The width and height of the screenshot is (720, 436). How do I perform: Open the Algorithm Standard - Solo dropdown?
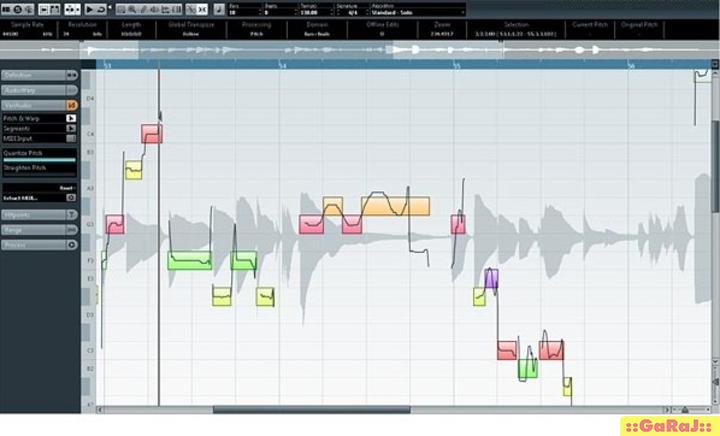[418, 12]
